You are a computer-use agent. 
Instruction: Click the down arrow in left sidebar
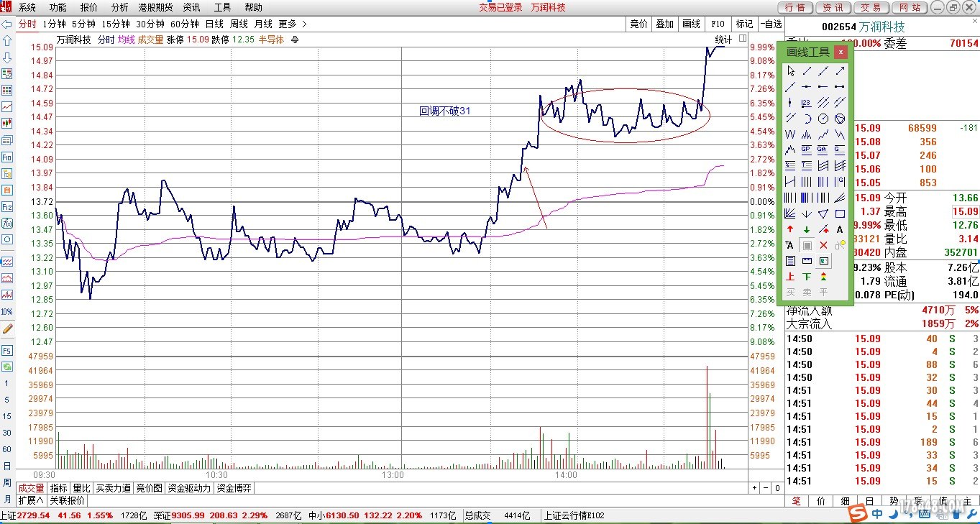point(6,57)
